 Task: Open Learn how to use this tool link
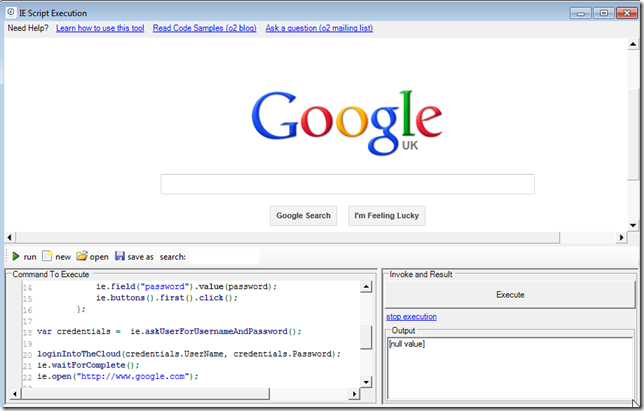pyautogui.click(x=100, y=28)
